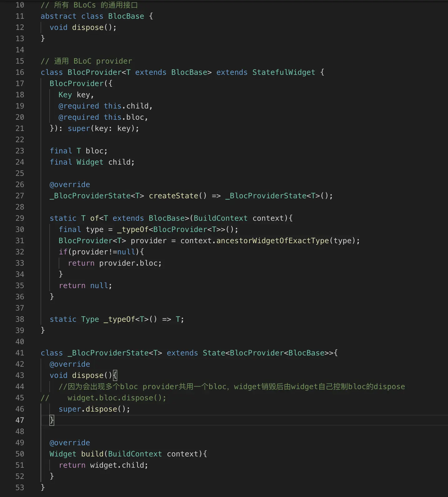The image size is (448, 497).
Task: Click 'Widget build(BuildContext context){' line
Action: [x=128, y=454]
